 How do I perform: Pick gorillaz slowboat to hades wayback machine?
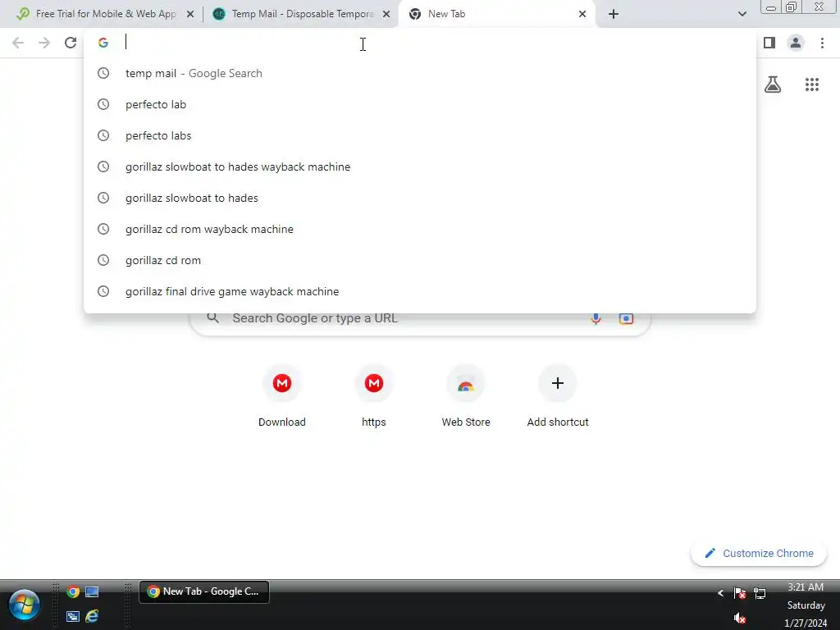point(419,167)
